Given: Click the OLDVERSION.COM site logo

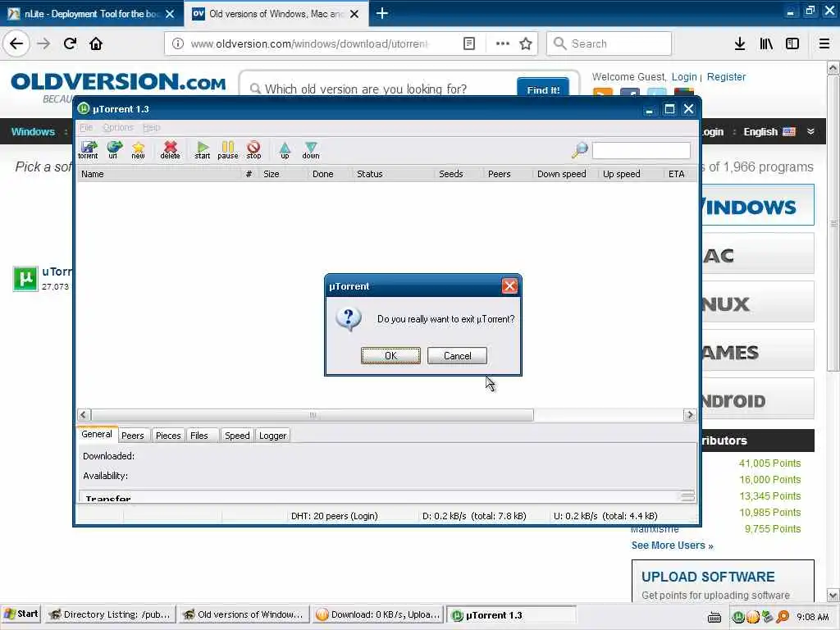Looking at the screenshot, I should pyautogui.click(x=118, y=82).
